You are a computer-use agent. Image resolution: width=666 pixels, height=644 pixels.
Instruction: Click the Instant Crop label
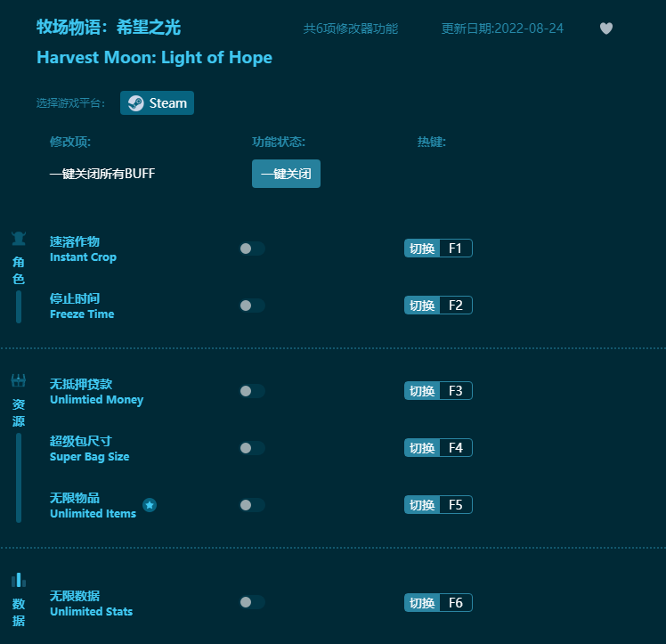coord(84,257)
